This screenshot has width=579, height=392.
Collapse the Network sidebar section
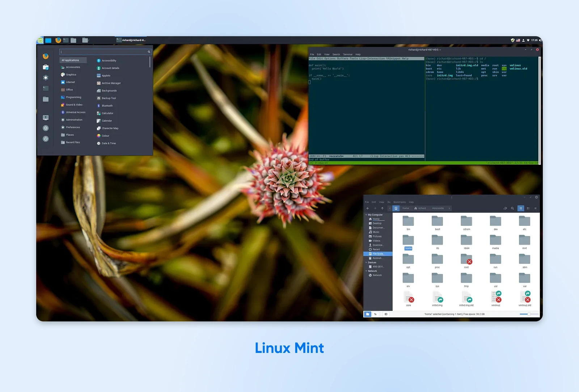coord(366,271)
